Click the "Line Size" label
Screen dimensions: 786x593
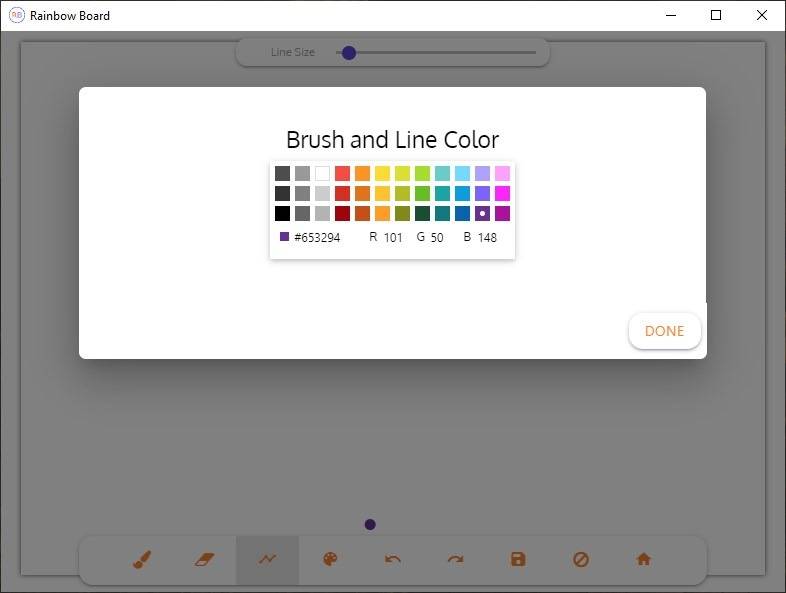[x=293, y=52]
